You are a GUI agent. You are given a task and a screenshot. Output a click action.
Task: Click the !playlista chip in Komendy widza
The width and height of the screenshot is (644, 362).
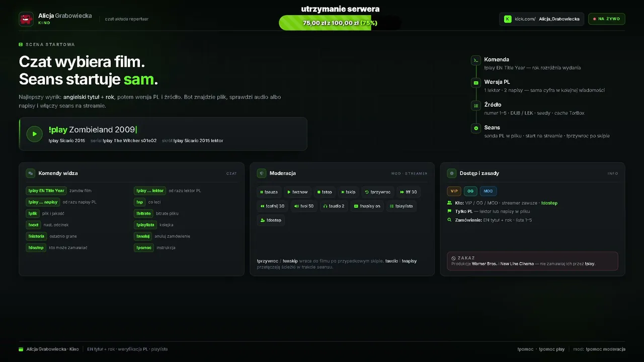coord(145,225)
